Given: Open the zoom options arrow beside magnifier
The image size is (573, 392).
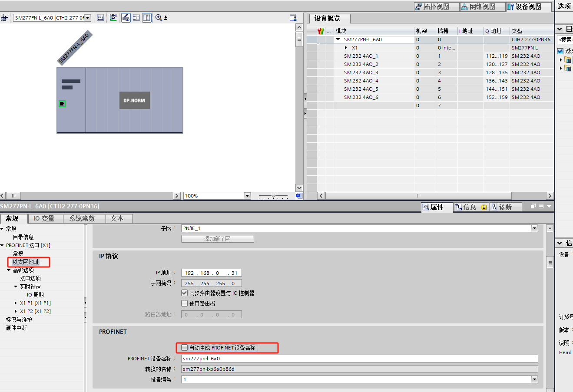Looking at the screenshot, I should tap(166, 18).
